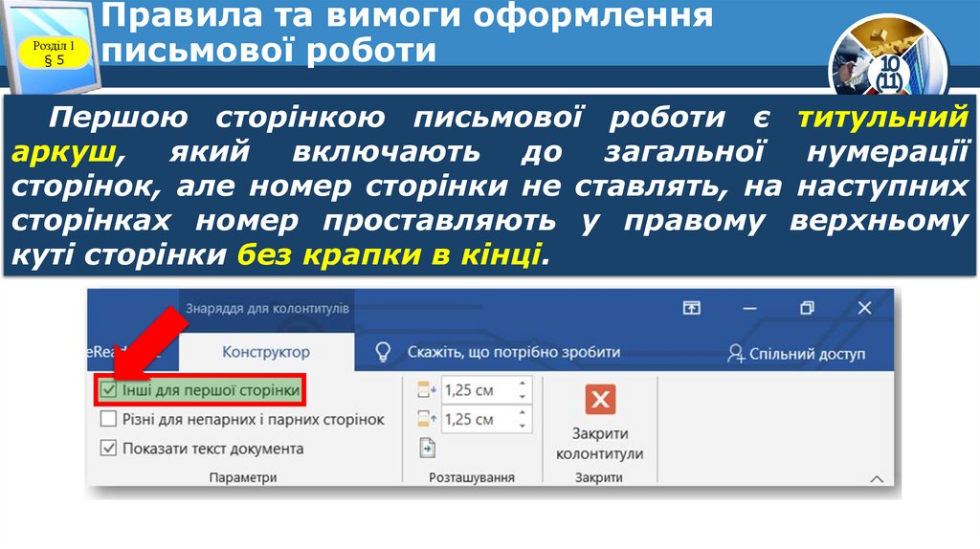Click the lightbulb Tell Me icon
The width and height of the screenshot is (980, 549).
(383, 352)
